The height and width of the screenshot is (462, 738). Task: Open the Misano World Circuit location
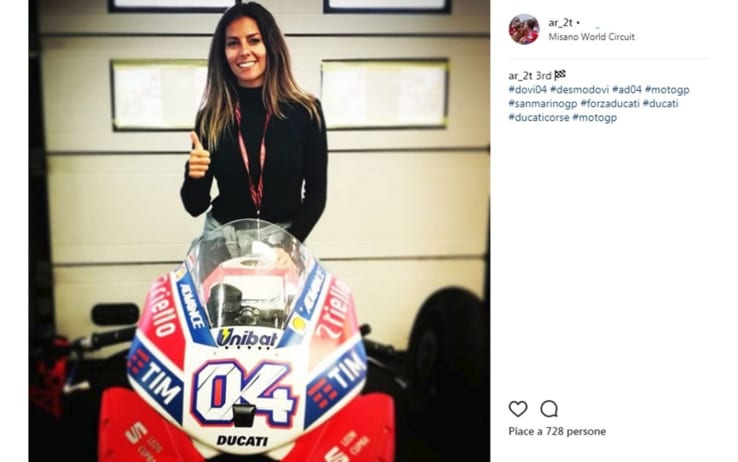pos(592,37)
